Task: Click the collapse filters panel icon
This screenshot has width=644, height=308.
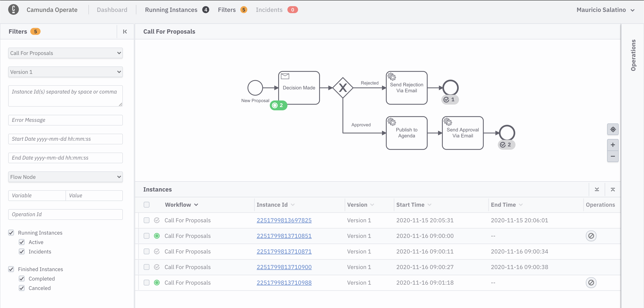Action: (125, 31)
